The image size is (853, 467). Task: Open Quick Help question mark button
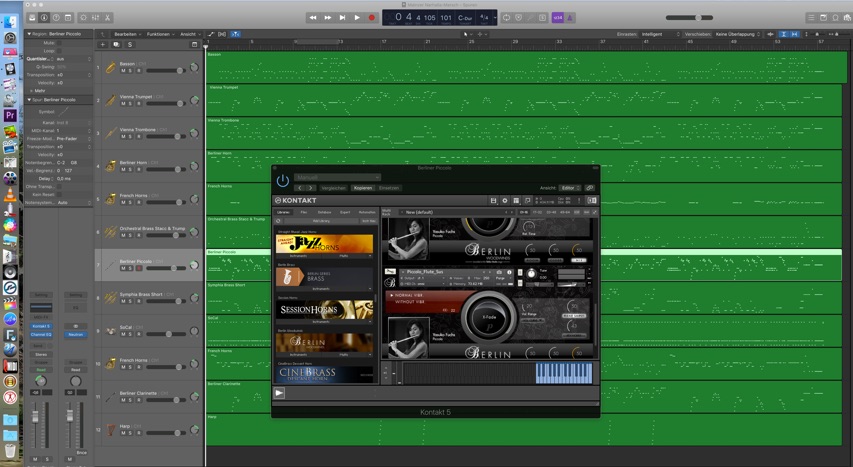[x=56, y=17]
